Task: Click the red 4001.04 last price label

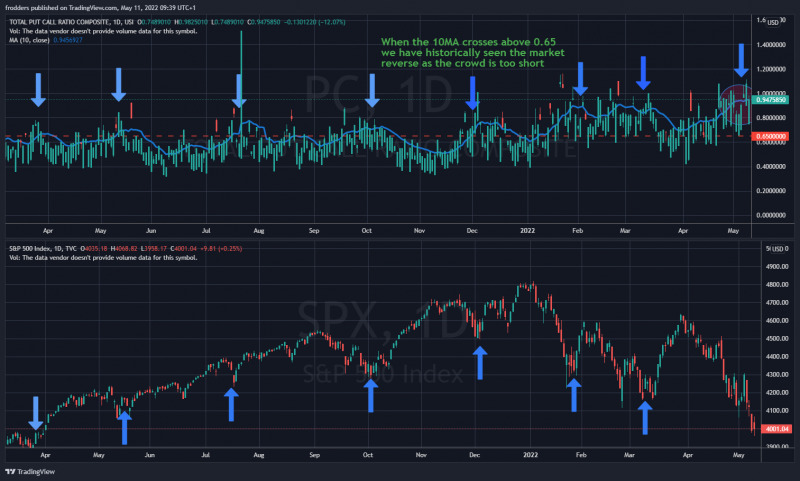Action: pos(776,429)
